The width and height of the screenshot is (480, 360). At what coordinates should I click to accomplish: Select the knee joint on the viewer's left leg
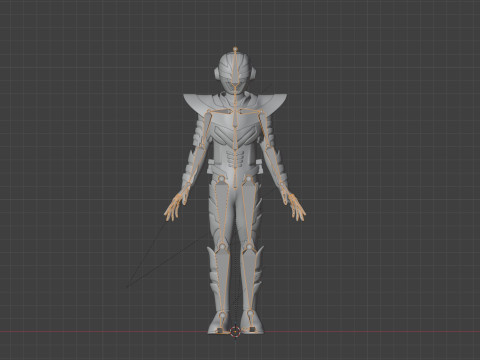tap(222, 247)
